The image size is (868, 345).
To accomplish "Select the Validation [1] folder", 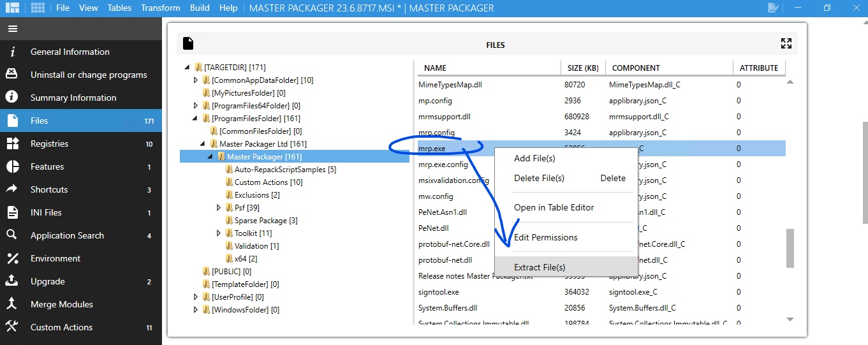I will (256, 246).
